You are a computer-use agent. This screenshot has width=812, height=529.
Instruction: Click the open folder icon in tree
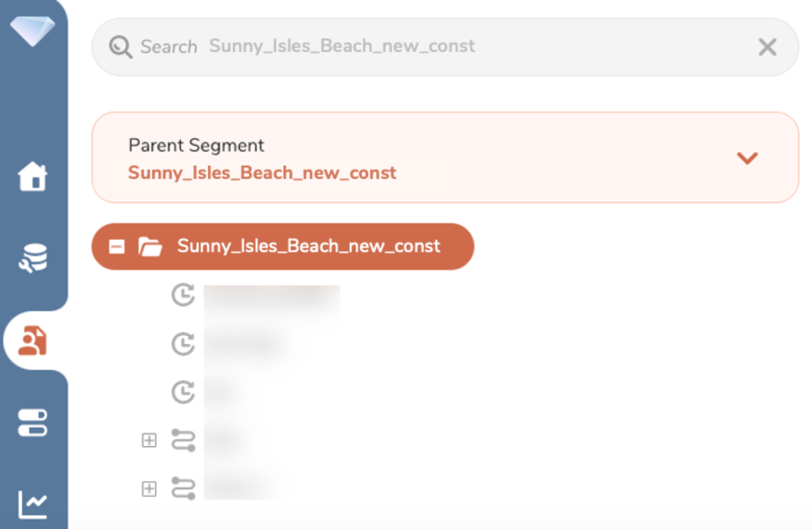(150, 246)
